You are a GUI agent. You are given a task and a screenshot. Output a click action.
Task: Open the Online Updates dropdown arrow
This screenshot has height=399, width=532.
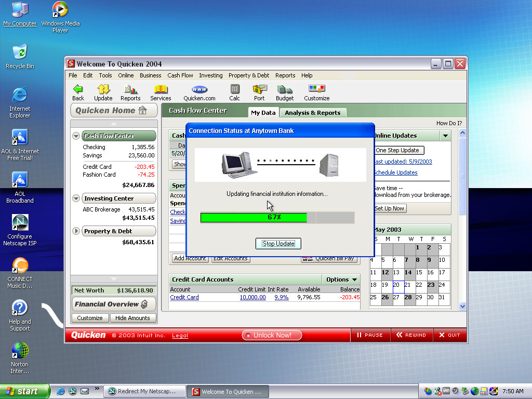click(445, 136)
